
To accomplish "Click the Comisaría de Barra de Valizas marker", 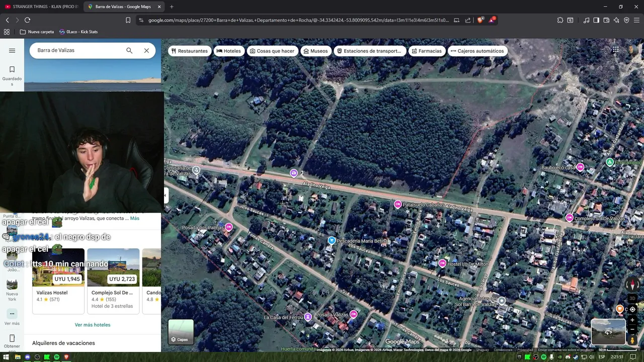I will coord(196,170).
